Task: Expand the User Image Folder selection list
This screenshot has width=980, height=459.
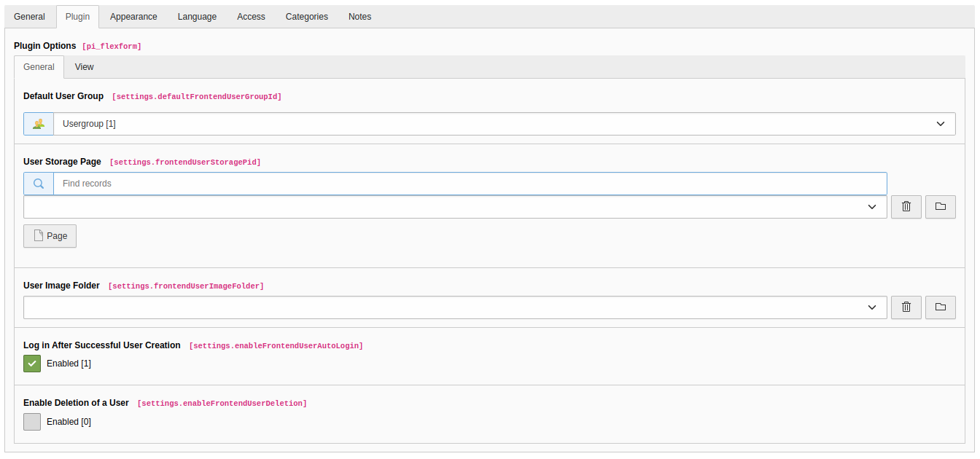Action: point(455,307)
